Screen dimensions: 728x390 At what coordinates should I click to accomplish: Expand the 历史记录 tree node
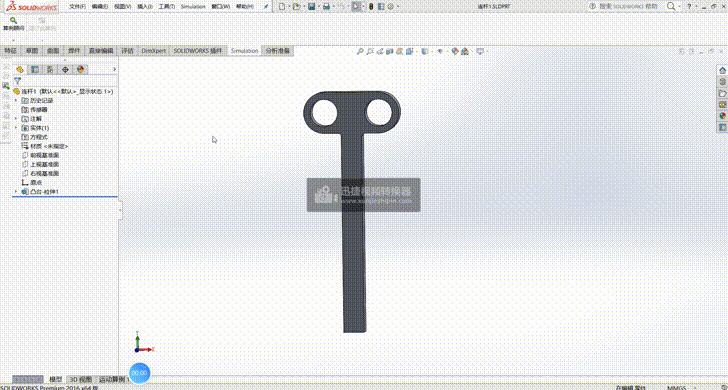(17, 100)
